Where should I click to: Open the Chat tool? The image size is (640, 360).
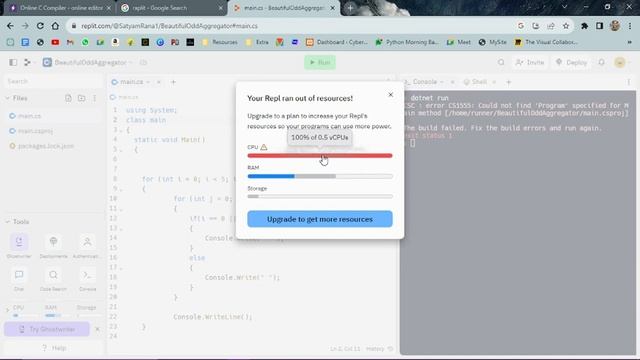click(x=19, y=280)
